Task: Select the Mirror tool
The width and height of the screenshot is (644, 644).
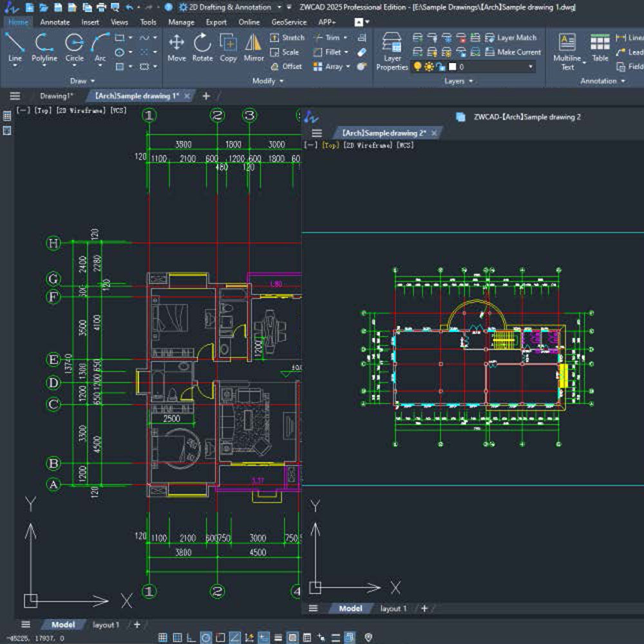Action: [x=253, y=48]
